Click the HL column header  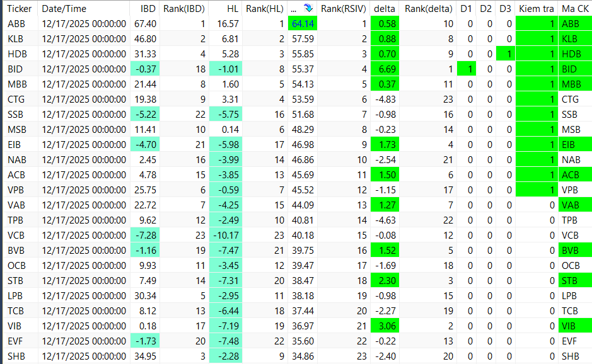point(233,8)
